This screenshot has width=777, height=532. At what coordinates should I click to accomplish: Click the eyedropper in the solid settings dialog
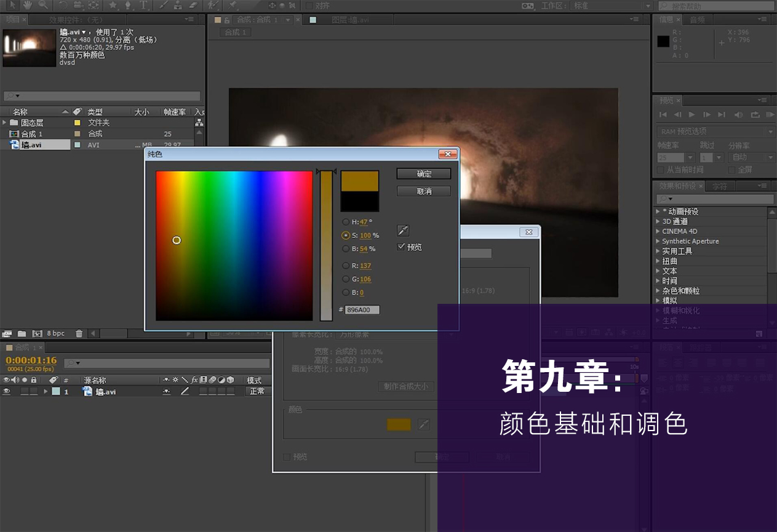click(424, 424)
